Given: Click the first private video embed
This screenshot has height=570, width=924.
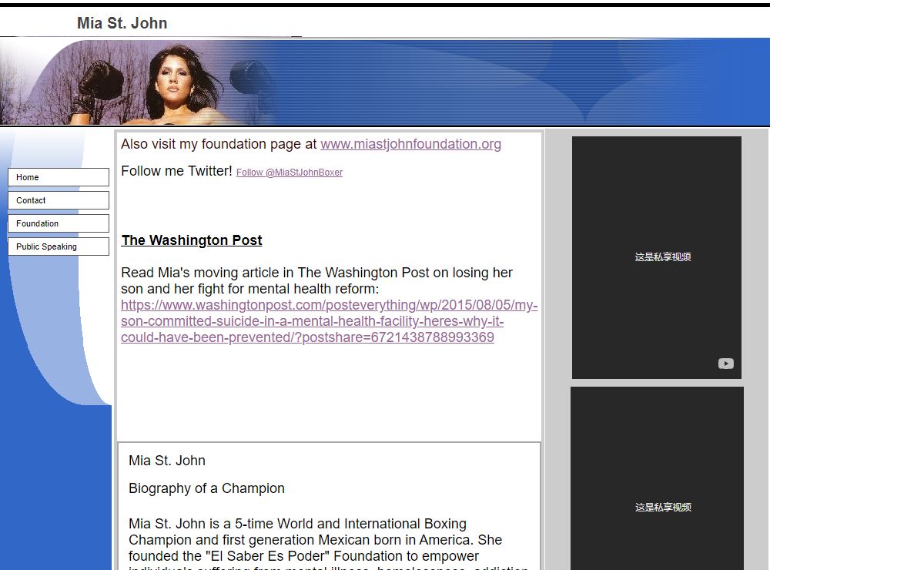Looking at the screenshot, I should point(657,257).
